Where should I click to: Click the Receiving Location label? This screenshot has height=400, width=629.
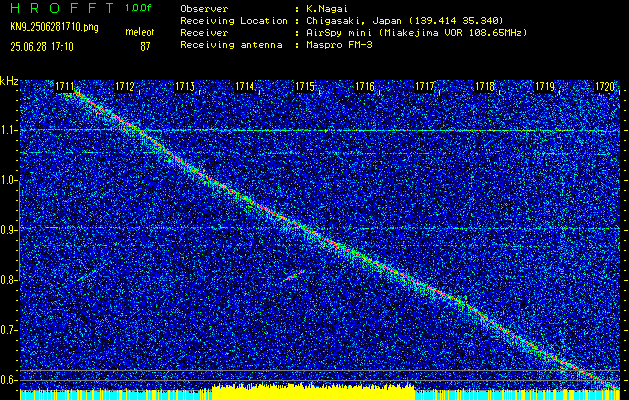[234, 21]
